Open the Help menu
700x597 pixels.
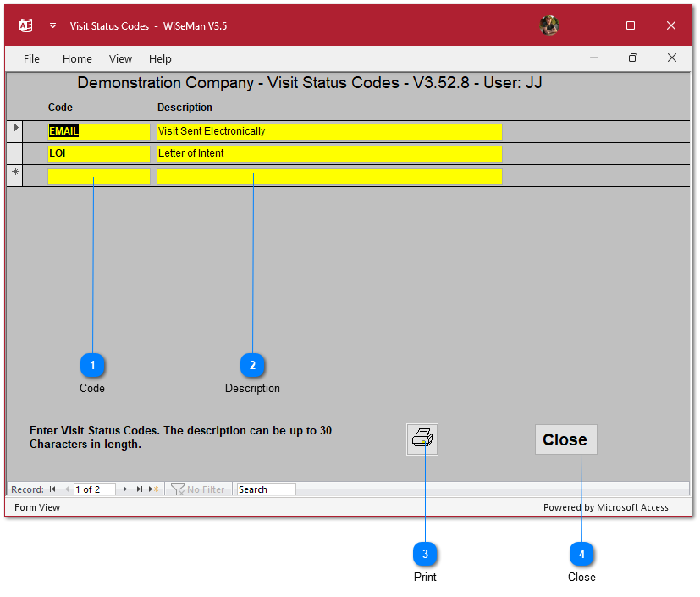160,58
